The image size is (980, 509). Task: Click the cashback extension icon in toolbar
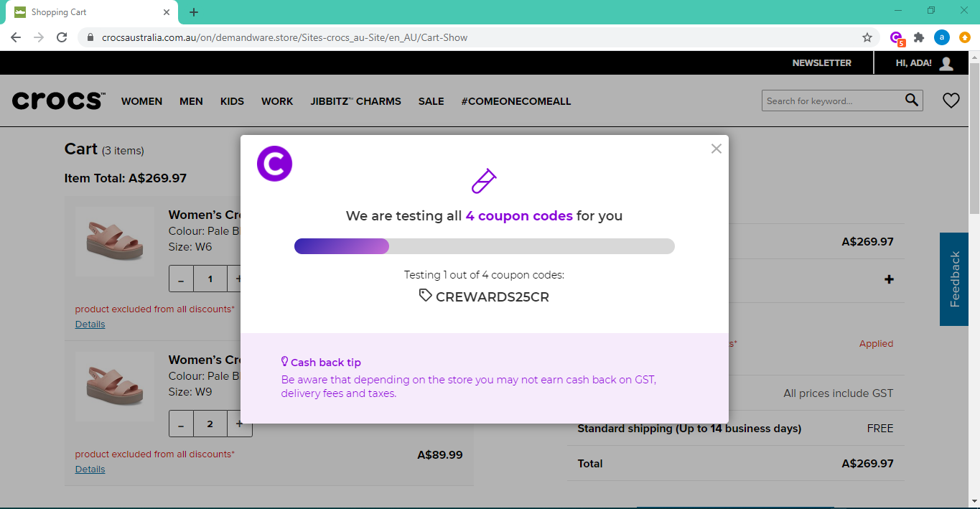[x=896, y=37]
